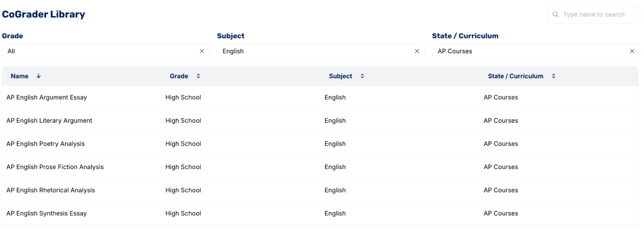Clear the Grade filter with its X icon
The image size is (644, 239).
(202, 51)
